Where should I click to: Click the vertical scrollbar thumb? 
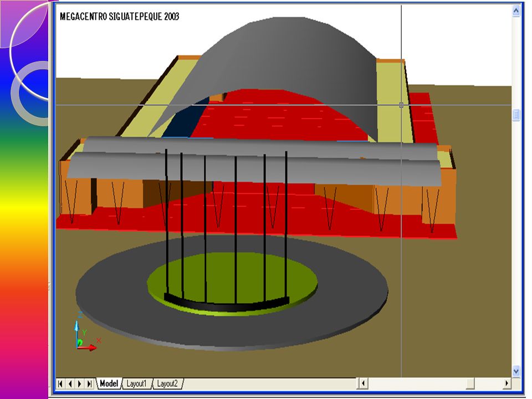pyautogui.click(x=516, y=115)
